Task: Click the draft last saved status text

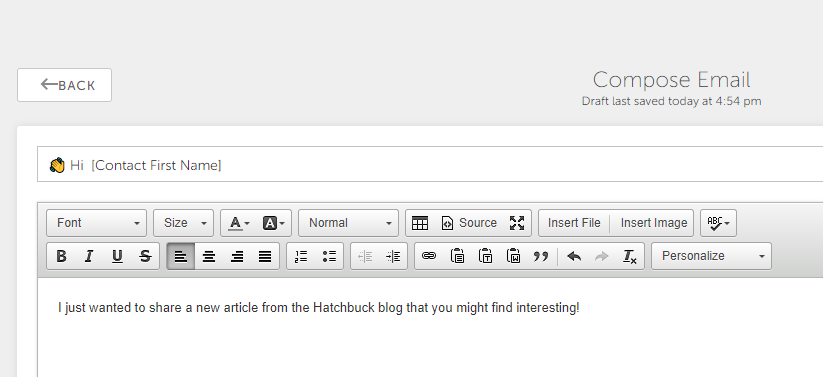Action: point(671,101)
